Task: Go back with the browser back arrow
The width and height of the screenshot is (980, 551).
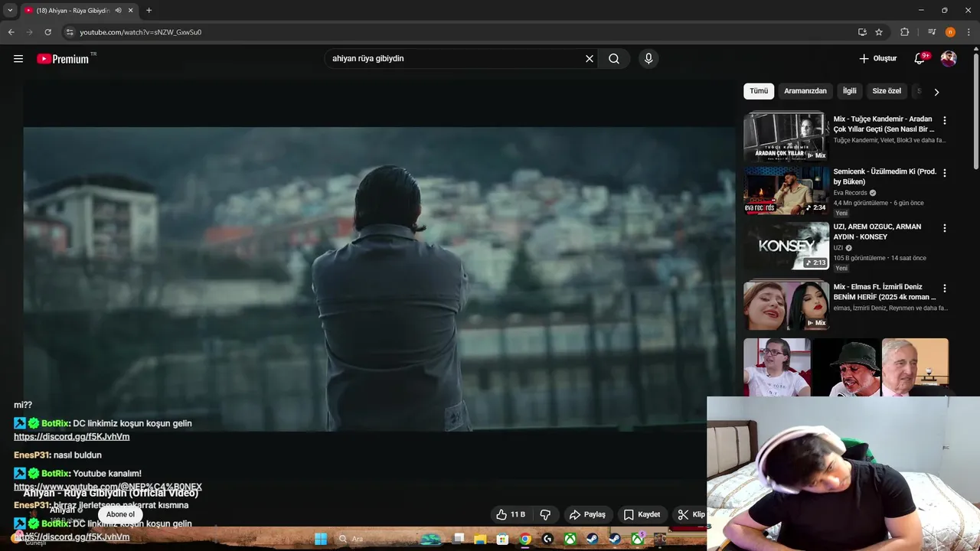Action: point(11,32)
